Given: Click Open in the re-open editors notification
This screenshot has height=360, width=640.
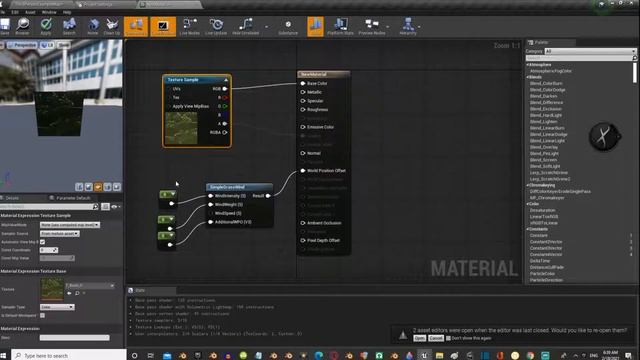Looking at the screenshot, I should pyautogui.click(x=419, y=338).
